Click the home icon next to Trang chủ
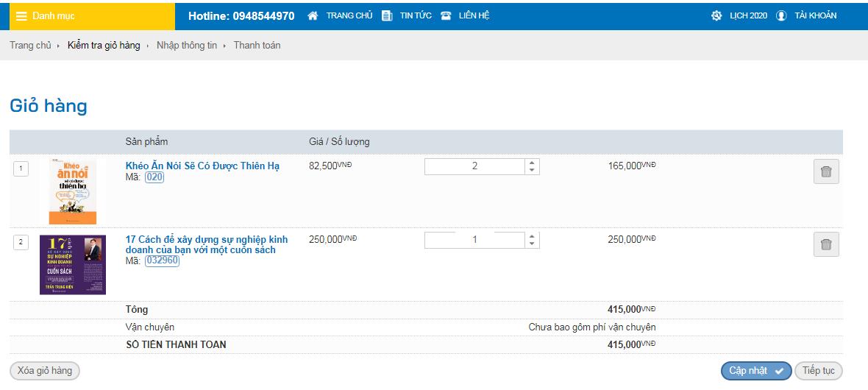 [313, 15]
